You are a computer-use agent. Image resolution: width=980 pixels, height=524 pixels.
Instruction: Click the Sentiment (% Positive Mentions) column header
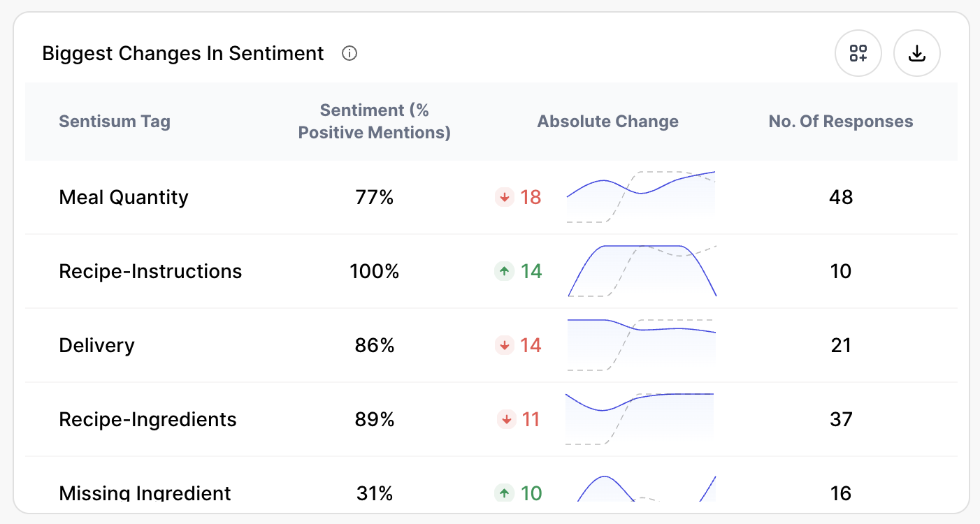[375, 121]
